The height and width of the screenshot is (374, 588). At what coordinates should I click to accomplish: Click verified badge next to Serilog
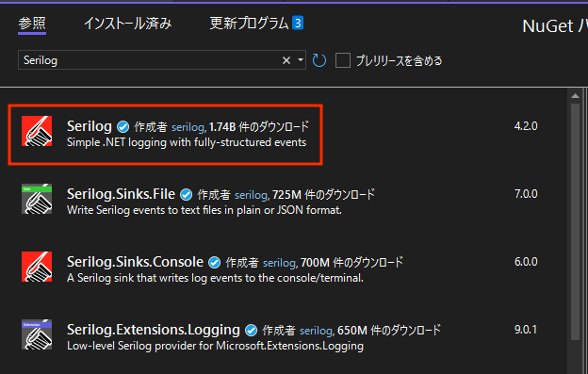click(123, 127)
